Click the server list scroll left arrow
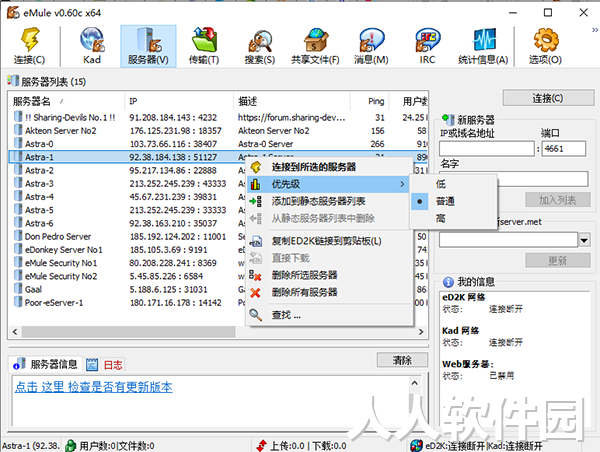This screenshot has height=452, width=600. click(x=15, y=331)
